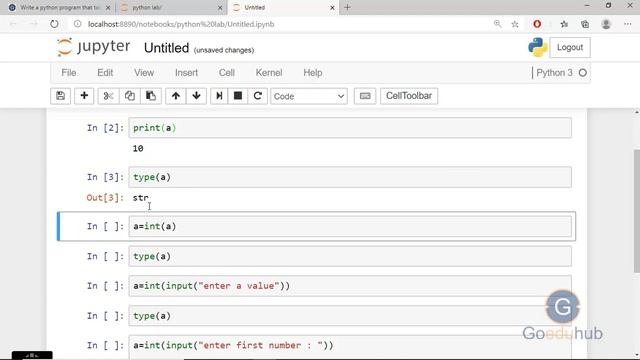The height and width of the screenshot is (360, 640).
Task: Click in the print(a) code cell
Action: (350, 128)
